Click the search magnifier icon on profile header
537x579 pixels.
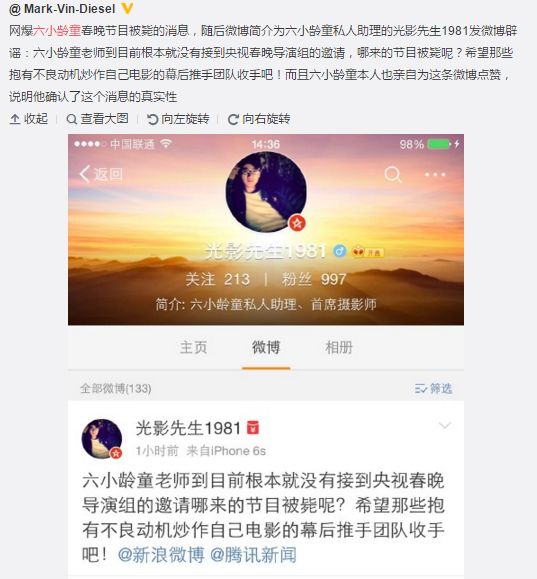(x=393, y=175)
